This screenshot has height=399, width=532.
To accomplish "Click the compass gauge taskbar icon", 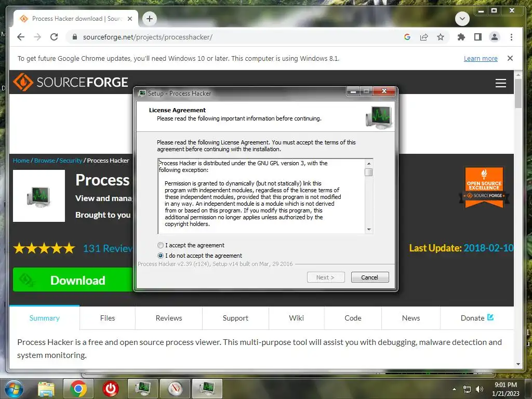I will tap(175, 389).
